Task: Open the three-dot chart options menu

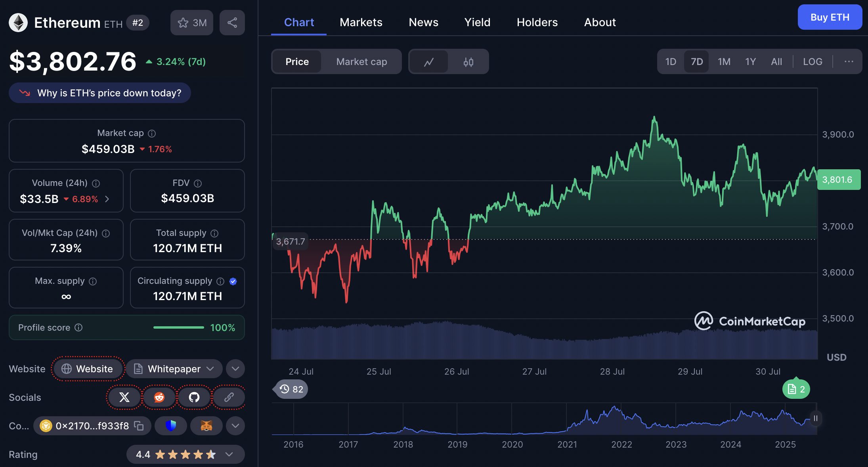Action: tap(849, 61)
